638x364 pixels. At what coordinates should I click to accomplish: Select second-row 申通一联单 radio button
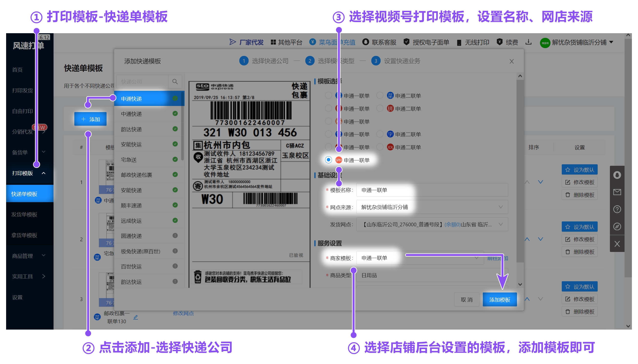pos(328,108)
